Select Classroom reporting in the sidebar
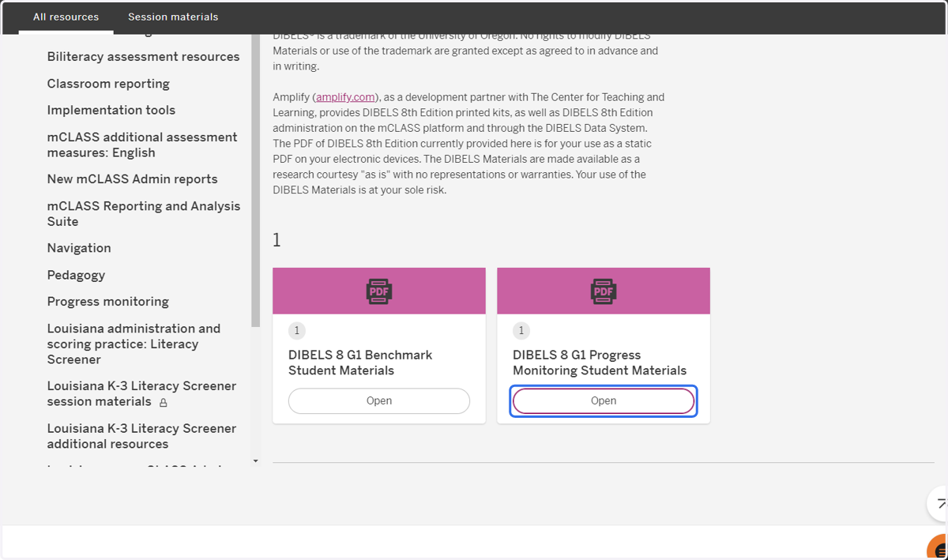The image size is (948, 560). coord(108,84)
